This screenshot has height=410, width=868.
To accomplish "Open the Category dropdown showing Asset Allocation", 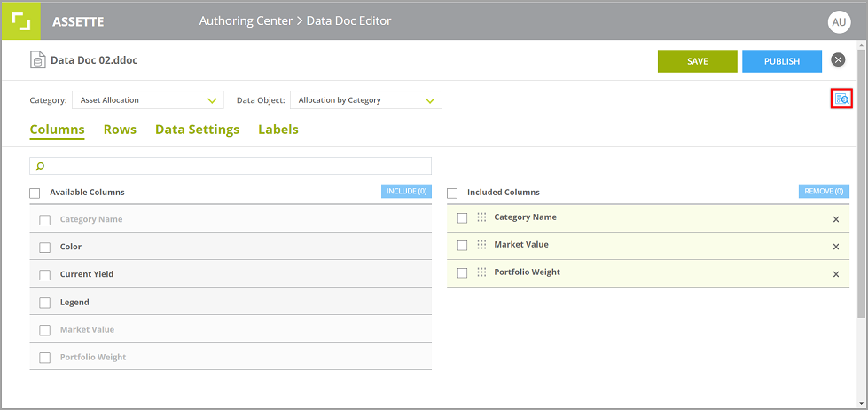I will (148, 100).
